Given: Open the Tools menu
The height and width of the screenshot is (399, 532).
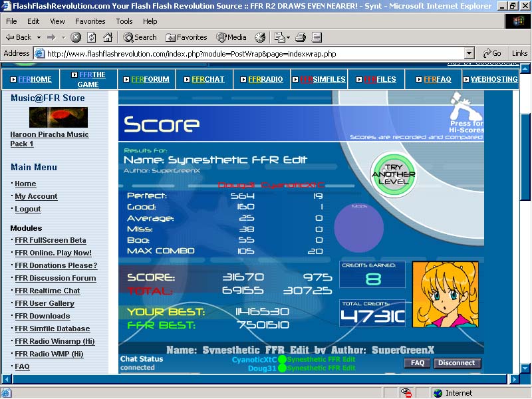Looking at the screenshot, I should (124, 21).
